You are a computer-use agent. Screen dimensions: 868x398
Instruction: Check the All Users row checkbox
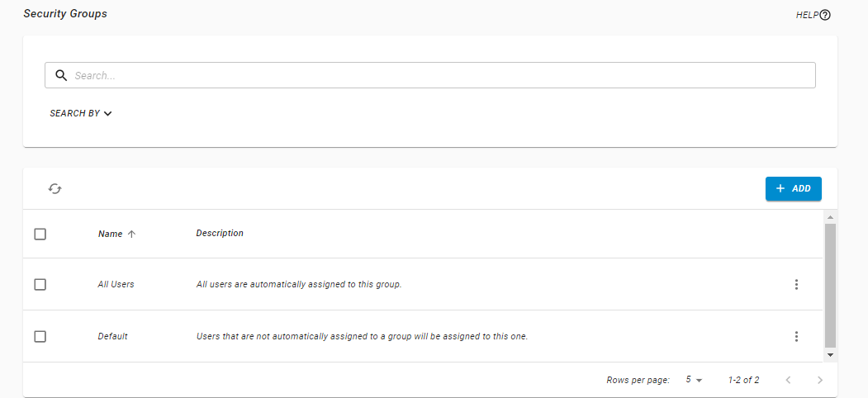coord(40,285)
